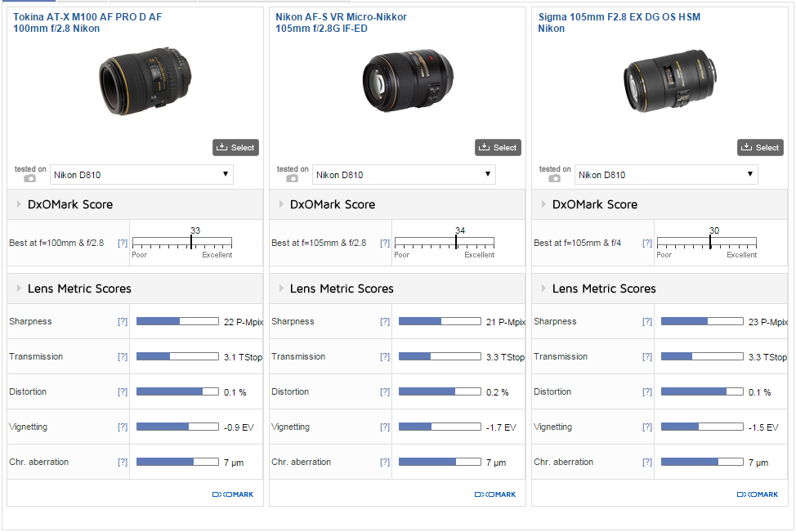Click Select button for the Sigma lens
The height and width of the screenshot is (532, 796).
pyautogui.click(x=761, y=148)
